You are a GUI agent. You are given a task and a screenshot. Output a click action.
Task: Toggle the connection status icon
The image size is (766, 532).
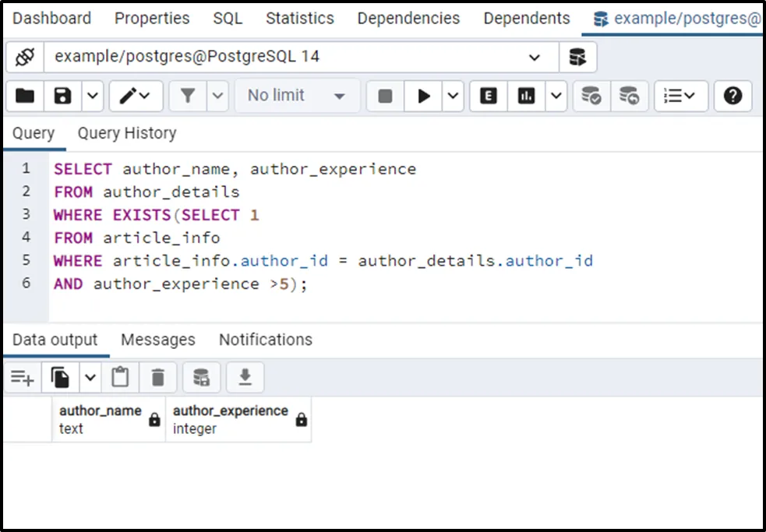coord(25,57)
